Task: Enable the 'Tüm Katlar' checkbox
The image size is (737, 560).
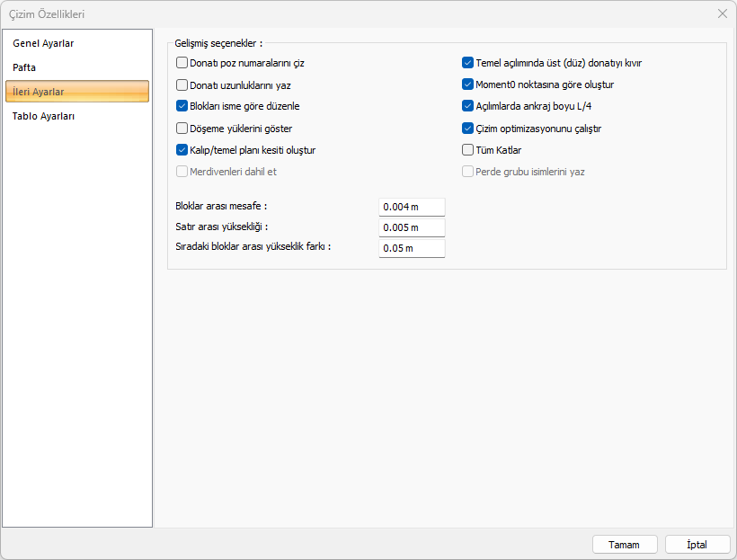Action: pos(467,150)
